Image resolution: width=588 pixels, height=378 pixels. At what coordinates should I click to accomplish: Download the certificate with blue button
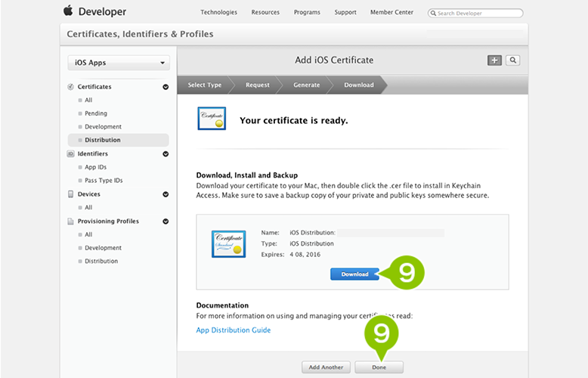tap(354, 274)
